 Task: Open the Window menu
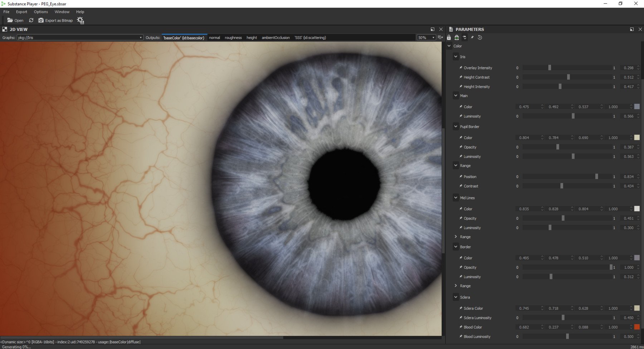[x=62, y=12]
